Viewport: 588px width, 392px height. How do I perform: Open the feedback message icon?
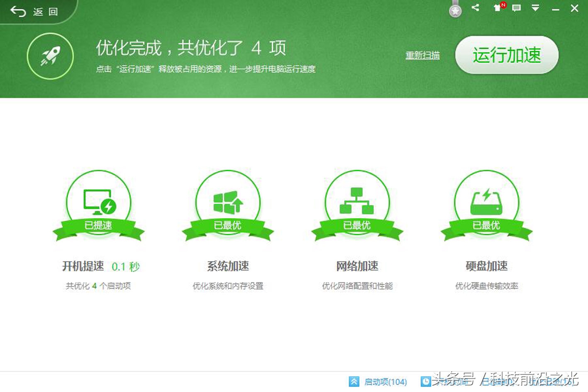pos(516,7)
